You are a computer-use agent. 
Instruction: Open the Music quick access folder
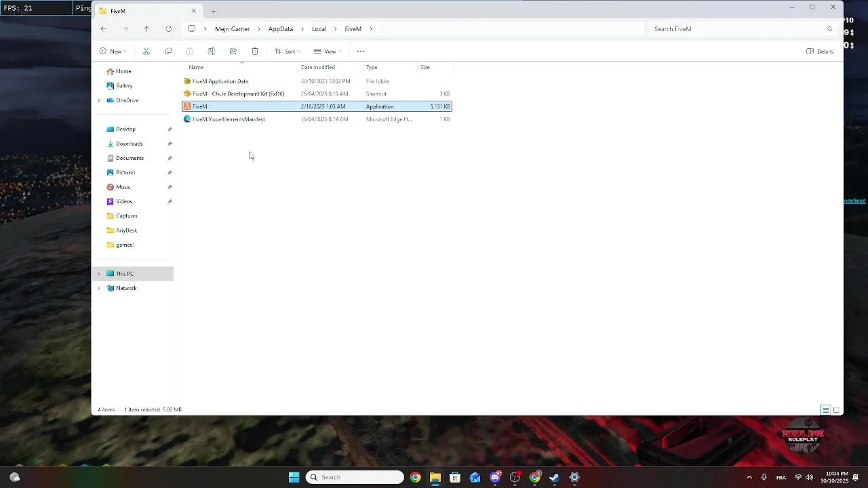pyautogui.click(x=123, y=187)
